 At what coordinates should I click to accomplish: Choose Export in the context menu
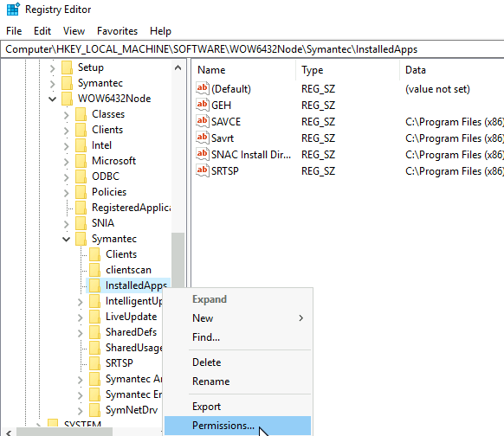pyautogui.click(x=237, y=407)
